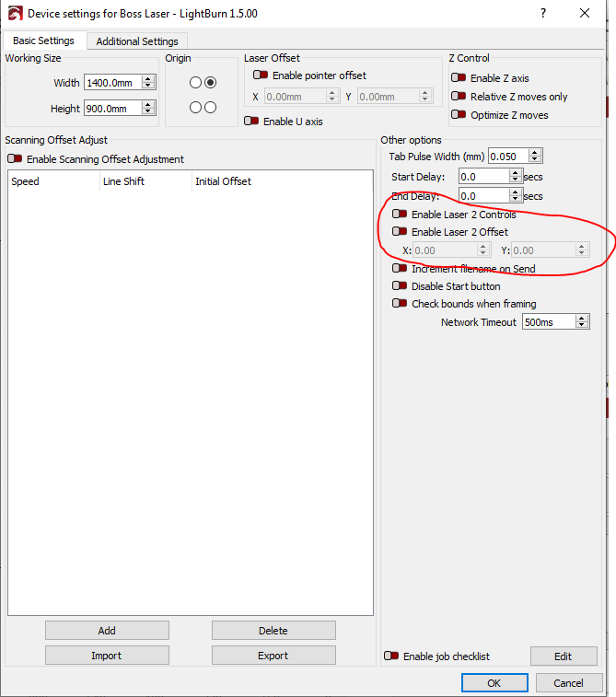Enable the U axis switch

(251, 121)
